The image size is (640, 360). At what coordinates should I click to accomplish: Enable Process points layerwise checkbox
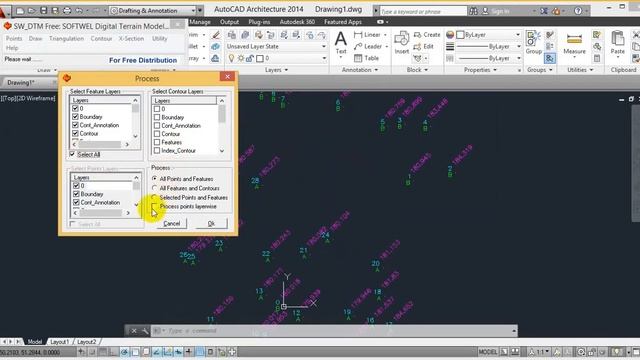[154, 207]
